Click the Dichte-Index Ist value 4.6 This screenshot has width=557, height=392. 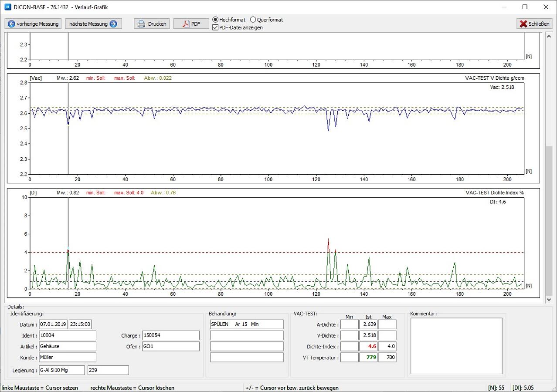pyautogui.click(x=368, y=346)
